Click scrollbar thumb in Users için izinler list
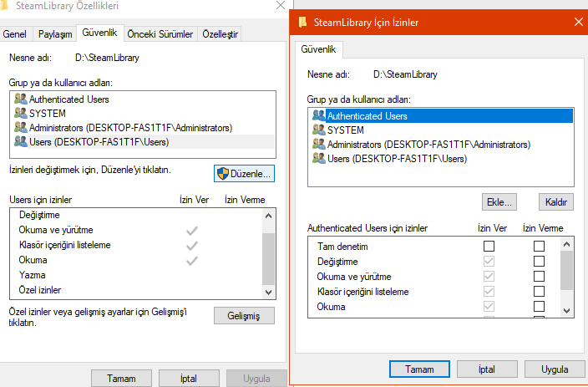The image size is (588, 387). pyautogui.click(x=268, y=259)
